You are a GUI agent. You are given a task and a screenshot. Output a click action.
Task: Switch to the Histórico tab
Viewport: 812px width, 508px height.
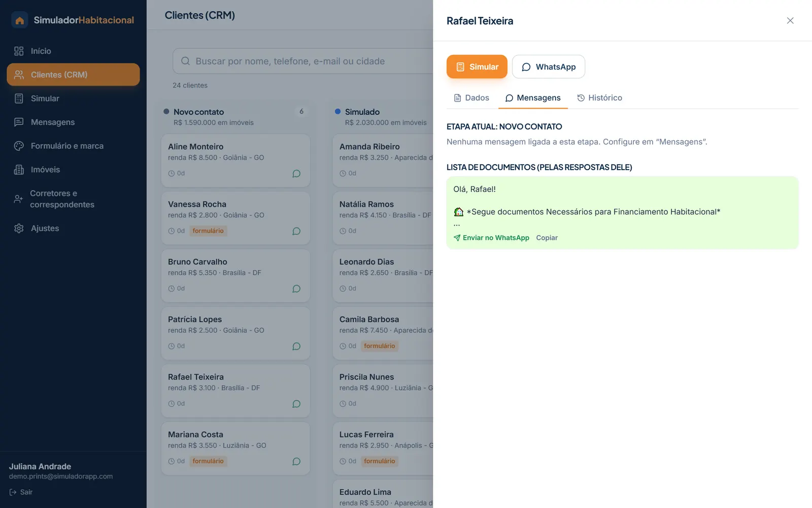pos(599,98)
